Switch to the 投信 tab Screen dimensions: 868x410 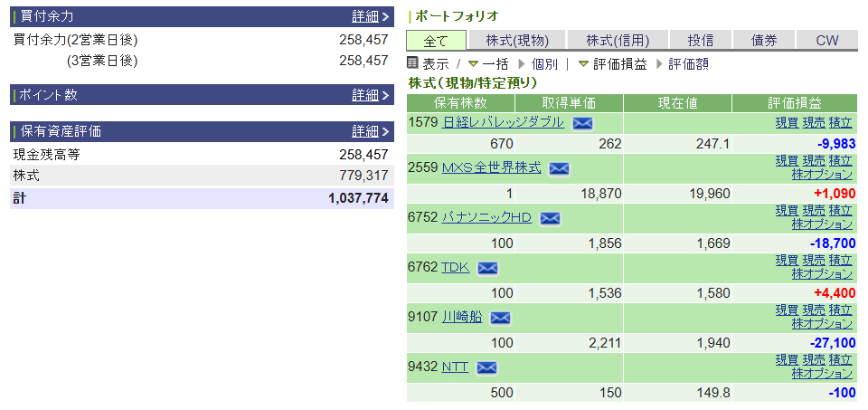coord(700,40)
